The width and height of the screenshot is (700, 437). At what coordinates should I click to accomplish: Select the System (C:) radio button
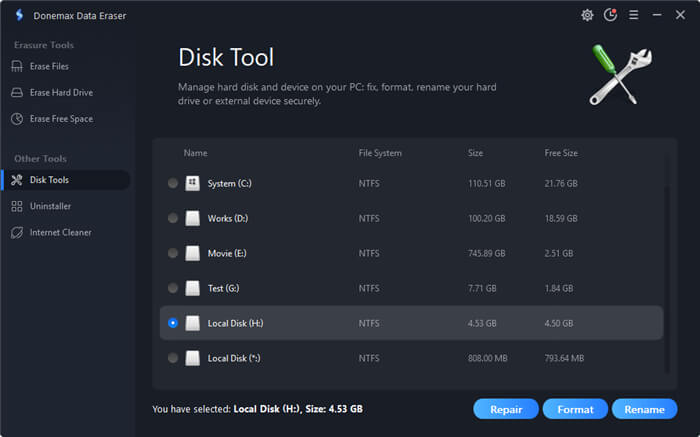point(173,183)
